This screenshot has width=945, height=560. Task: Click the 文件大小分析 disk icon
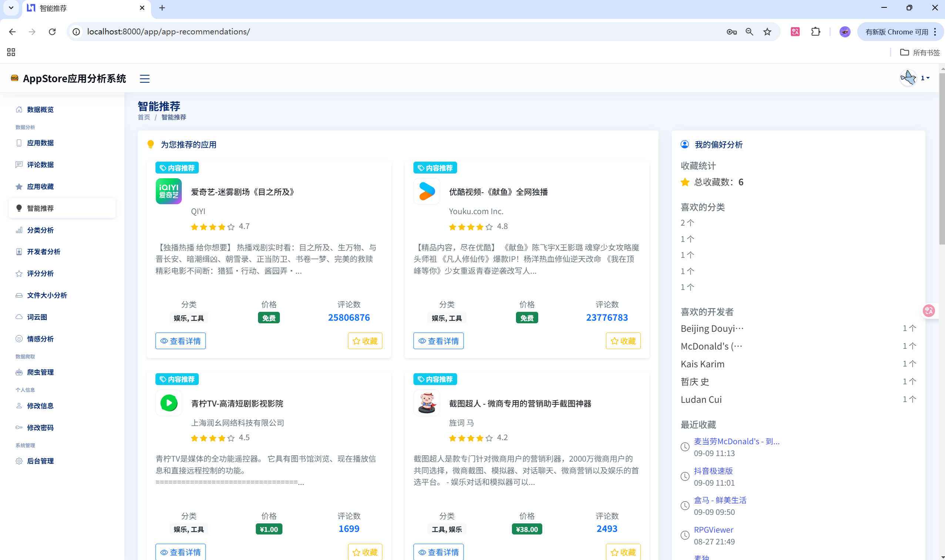pyautogui.click(x=19, y=296)
